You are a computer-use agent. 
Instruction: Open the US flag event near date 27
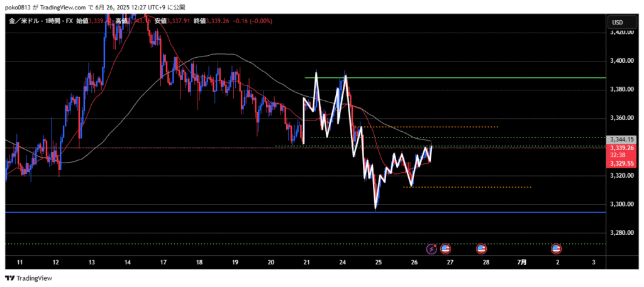coord(445,249)
